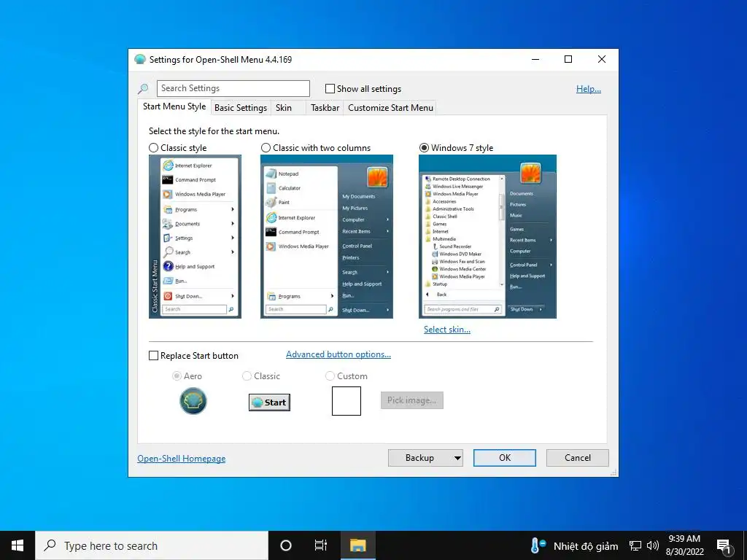Switch to the Basic Settings tab
Viewport: 747px width, 560px height.
coord(241,108)
